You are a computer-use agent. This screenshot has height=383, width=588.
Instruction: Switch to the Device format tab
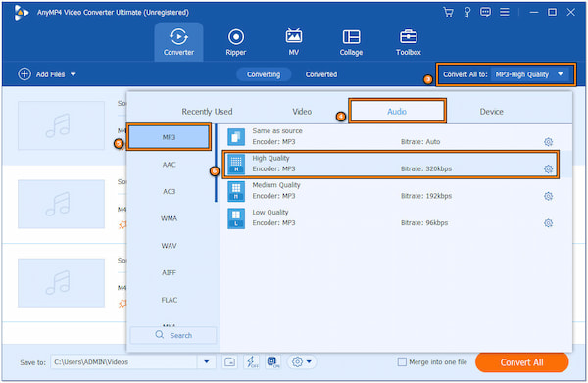coord(492,112)
